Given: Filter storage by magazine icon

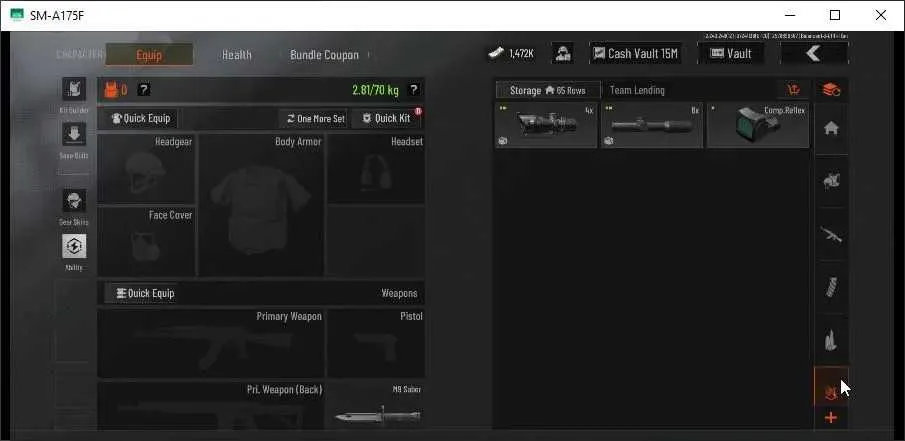Looking at the screenshot, I should (831, 287).
